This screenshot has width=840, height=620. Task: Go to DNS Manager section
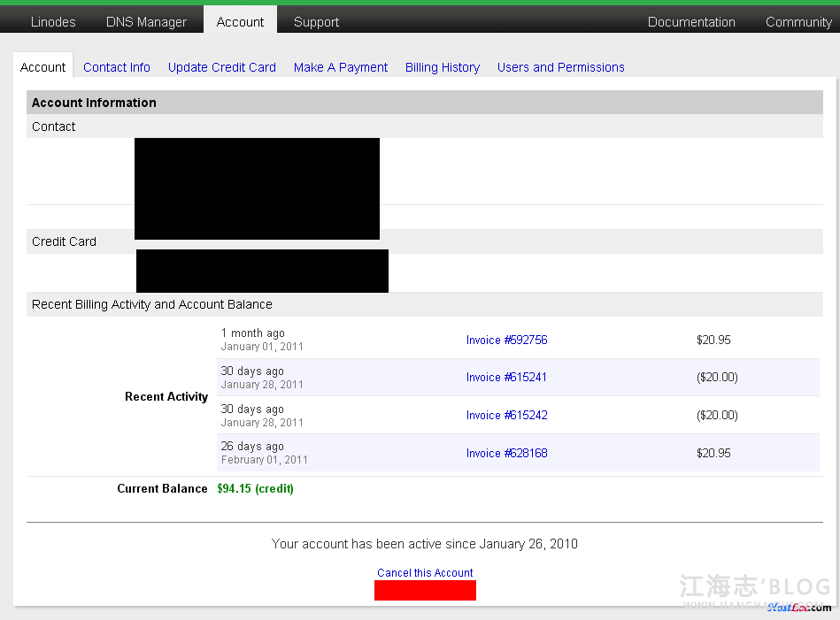pos(146,22)
